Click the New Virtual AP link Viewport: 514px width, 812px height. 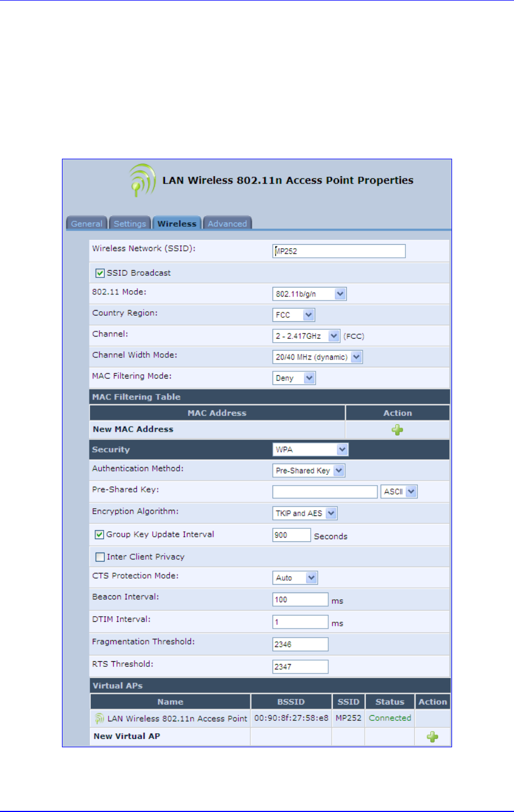(x=127, y=736)
